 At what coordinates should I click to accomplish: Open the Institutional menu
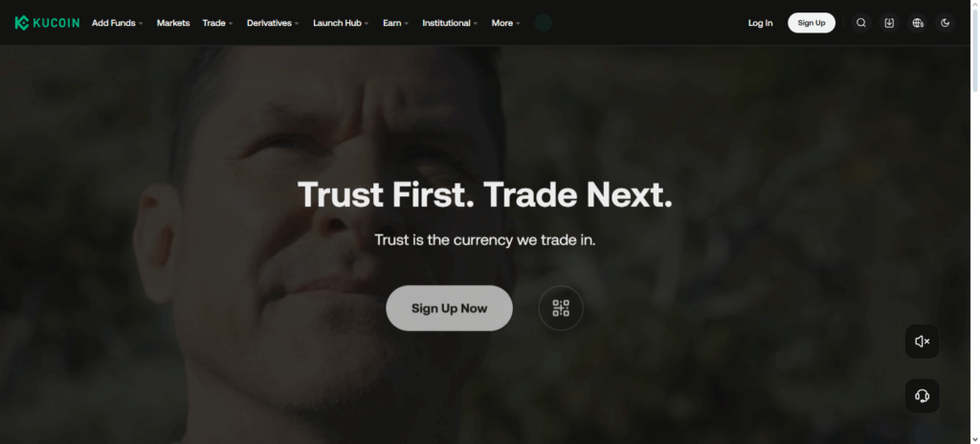click(450, 23)
